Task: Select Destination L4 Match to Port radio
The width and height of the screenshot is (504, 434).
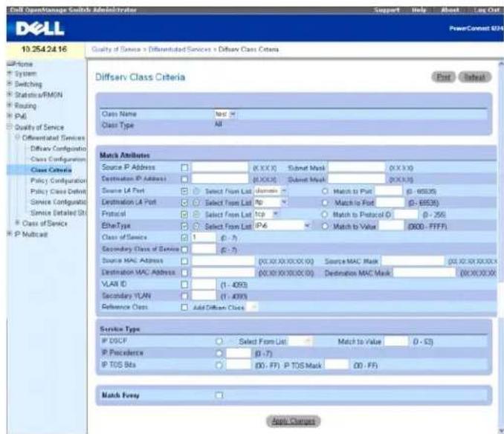Action: coord(325,203)
